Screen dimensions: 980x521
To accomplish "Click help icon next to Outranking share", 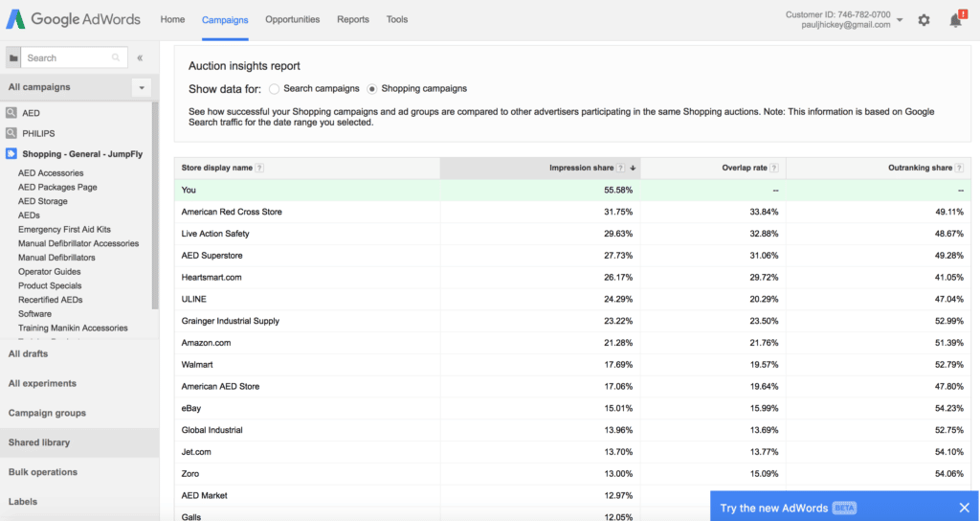I will (960, 169).
